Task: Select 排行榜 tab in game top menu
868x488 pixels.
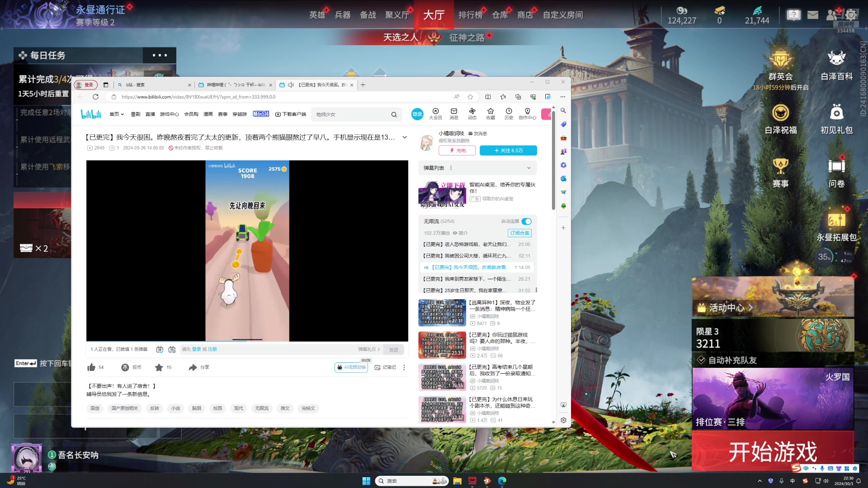Action: [x=471, y=15]
